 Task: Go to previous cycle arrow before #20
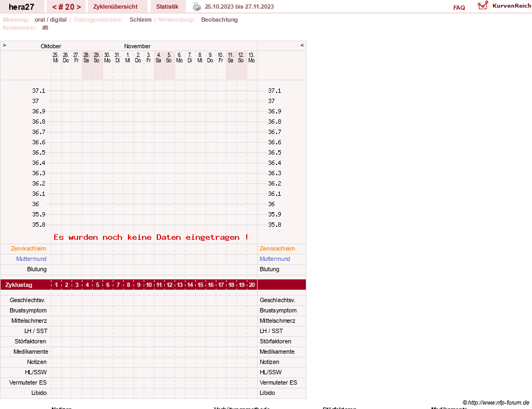[54, 7]
